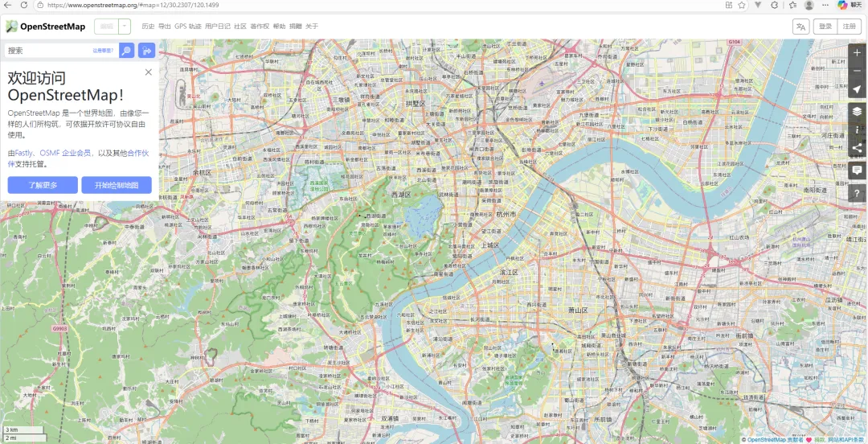The height and width of the screenshot is (444, 868).
Task: Click the 网站和API条款 link
Action: 845,439
